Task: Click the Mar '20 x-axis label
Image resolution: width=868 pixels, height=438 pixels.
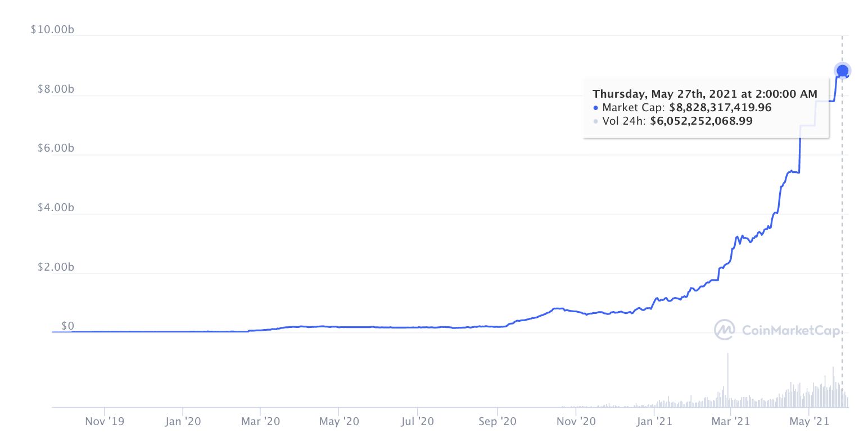Action: pyautogui.click(x=260, y=421)
